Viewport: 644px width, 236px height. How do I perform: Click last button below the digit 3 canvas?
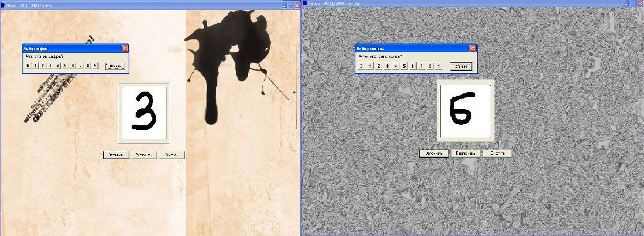(172, 155)
